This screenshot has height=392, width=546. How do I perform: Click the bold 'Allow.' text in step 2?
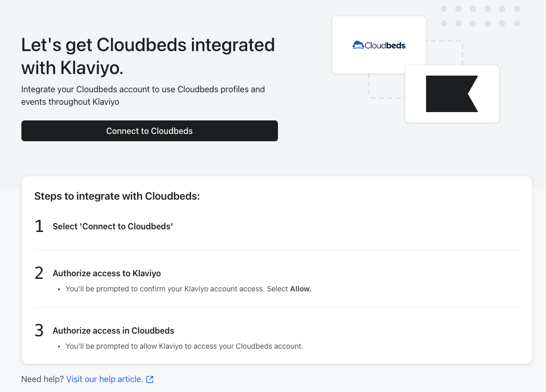point(300,289)
